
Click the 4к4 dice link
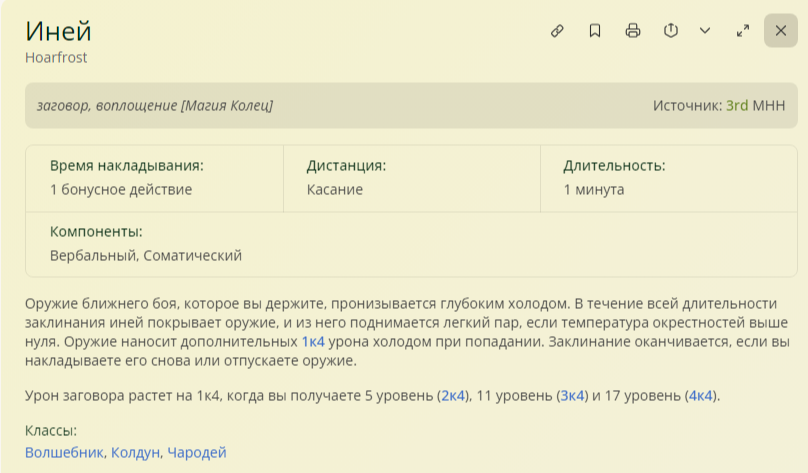[x=700, y=395]
